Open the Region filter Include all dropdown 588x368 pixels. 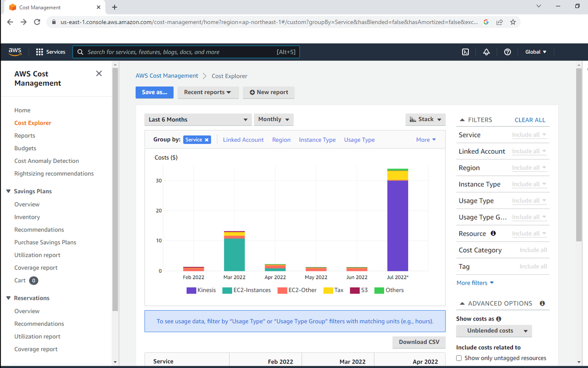click(529, 168)
